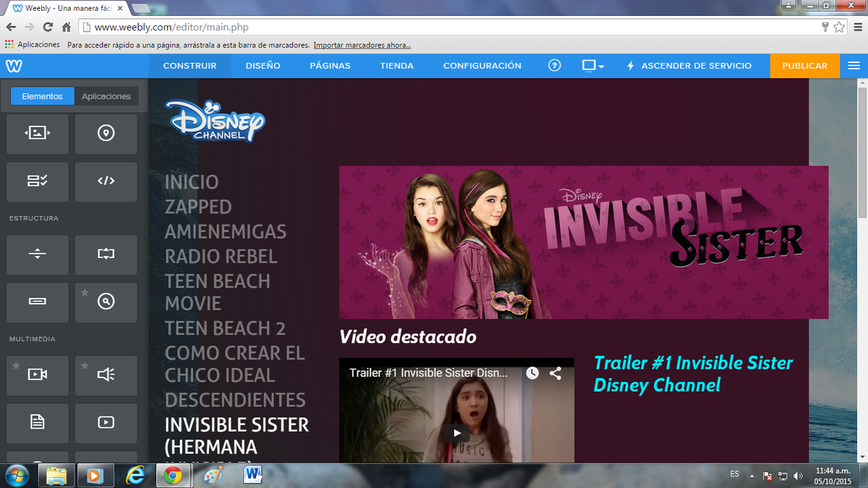This screenshot has height=488, width=868.
Task: Select the YouTube element icon
Action: [106, 423]
